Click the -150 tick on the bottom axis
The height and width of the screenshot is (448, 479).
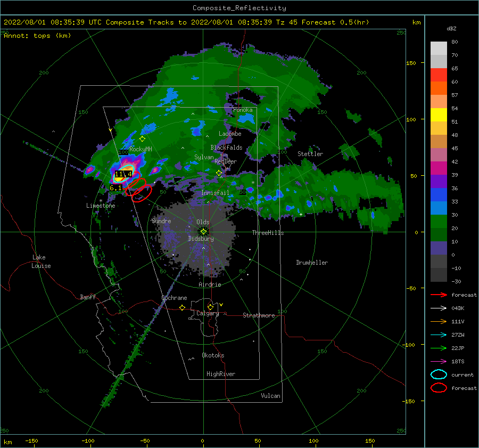click(31, 441)
